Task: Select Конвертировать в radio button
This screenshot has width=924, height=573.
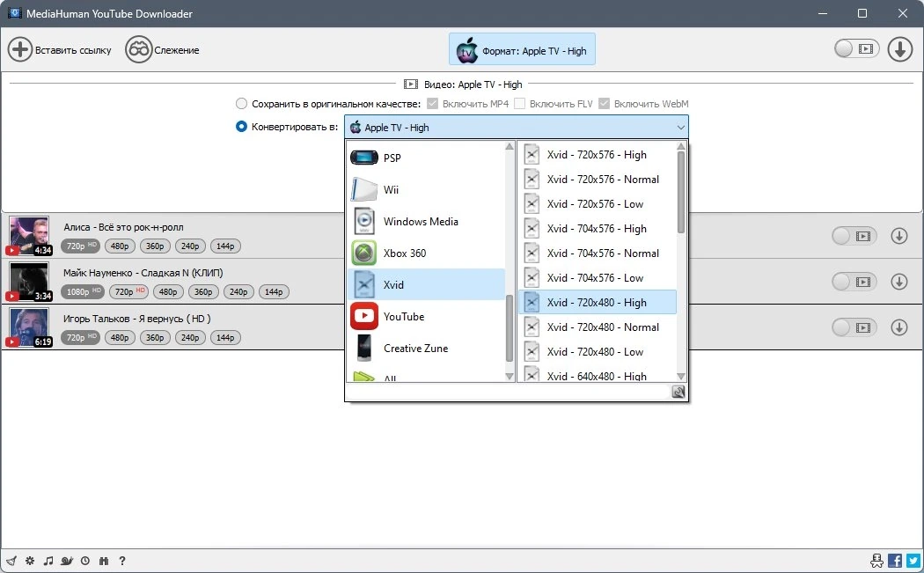Action: coord(241,127)
